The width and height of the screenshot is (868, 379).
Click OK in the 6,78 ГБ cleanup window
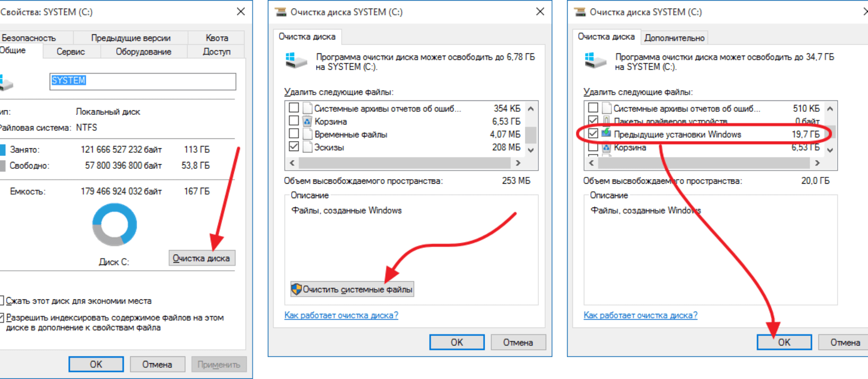click(457, 342)
